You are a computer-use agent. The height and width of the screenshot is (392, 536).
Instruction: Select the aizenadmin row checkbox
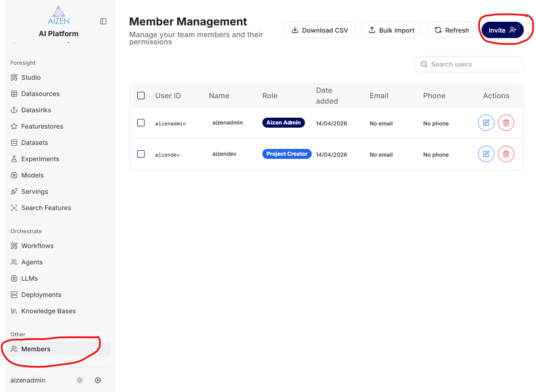click(141, 123)
